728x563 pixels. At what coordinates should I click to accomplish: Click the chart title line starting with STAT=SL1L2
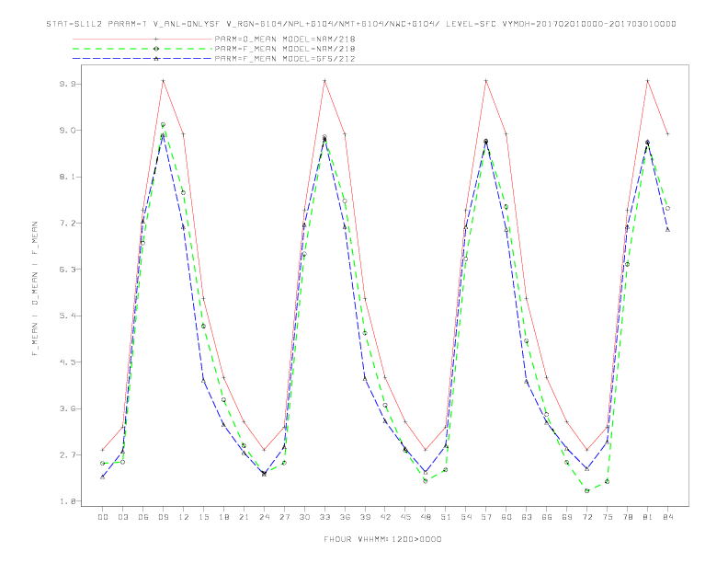click(x=361, y=24)
